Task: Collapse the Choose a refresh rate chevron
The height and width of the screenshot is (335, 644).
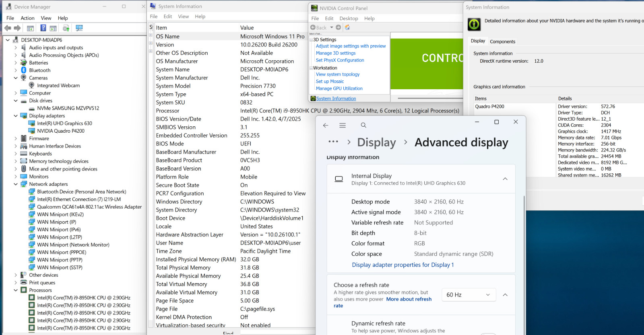Action: [505, 295]
